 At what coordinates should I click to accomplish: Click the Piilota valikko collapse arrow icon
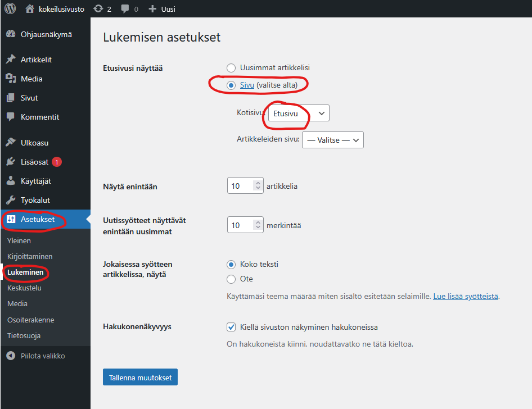pyautogui.click(x=11, y=356)
